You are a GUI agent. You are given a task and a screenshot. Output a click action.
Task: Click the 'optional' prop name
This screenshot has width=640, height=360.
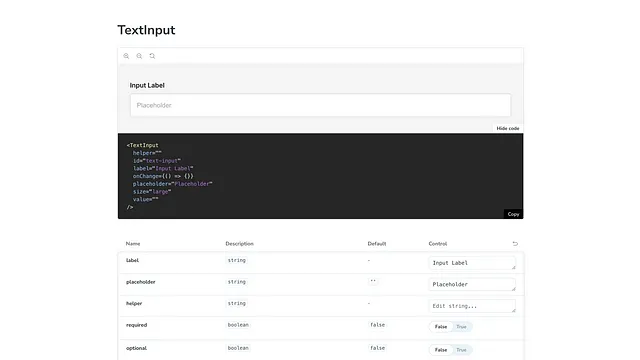coord(136,348)
